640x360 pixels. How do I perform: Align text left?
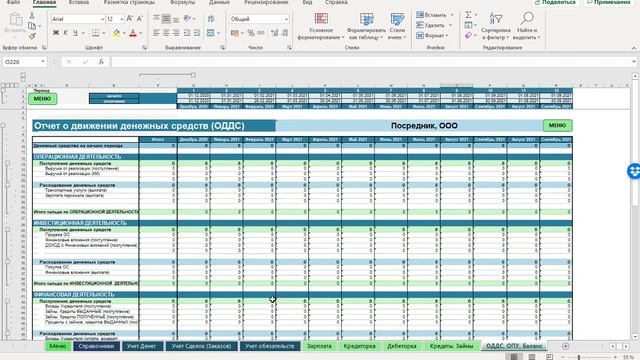point(156,33)
